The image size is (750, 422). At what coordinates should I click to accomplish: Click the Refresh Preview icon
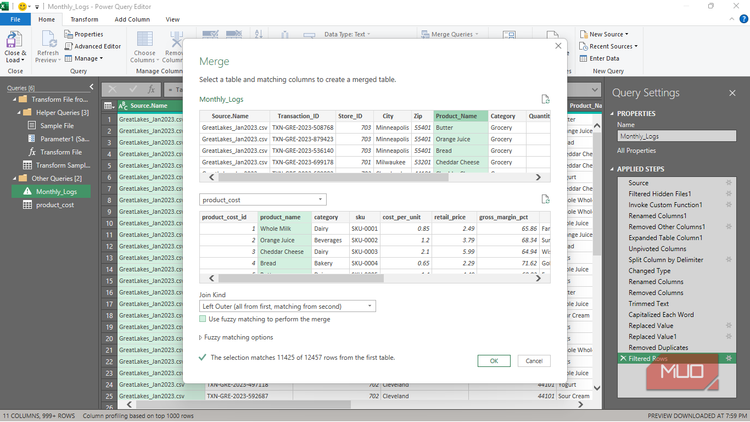(48, 40)
